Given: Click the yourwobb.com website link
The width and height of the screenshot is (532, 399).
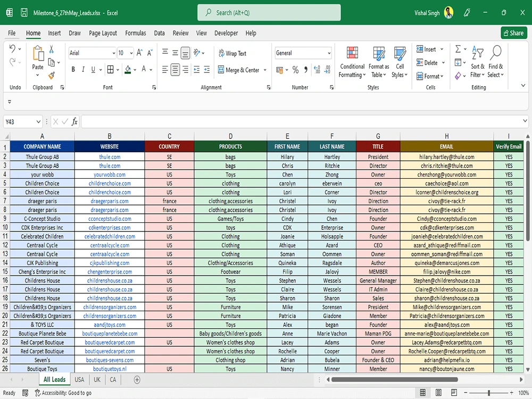Looking at the screenshot, I should (x=110, y=174).
